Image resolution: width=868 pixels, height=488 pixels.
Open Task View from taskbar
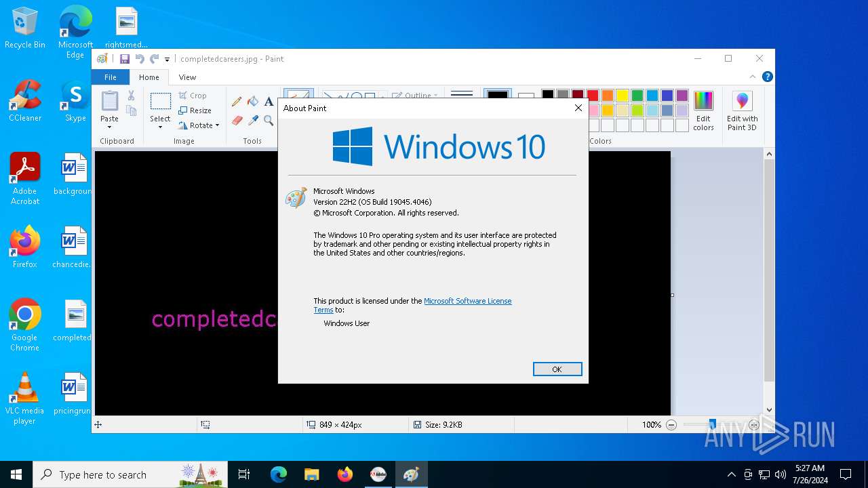[x=244, y=474]
